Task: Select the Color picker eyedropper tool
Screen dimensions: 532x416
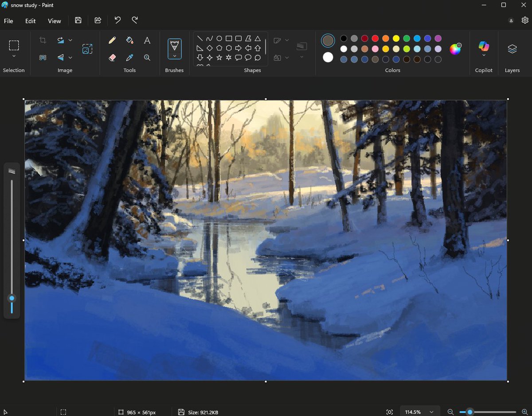Action: pos(129,58)
